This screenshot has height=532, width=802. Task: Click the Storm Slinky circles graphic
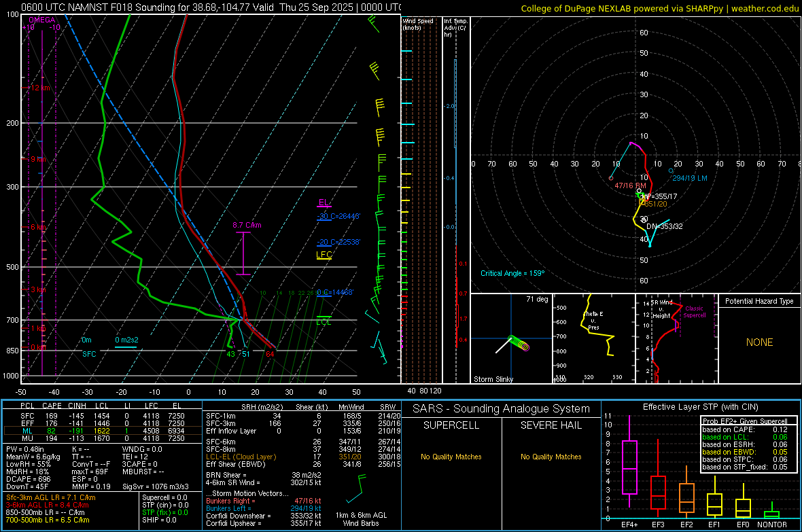(518, 342)
